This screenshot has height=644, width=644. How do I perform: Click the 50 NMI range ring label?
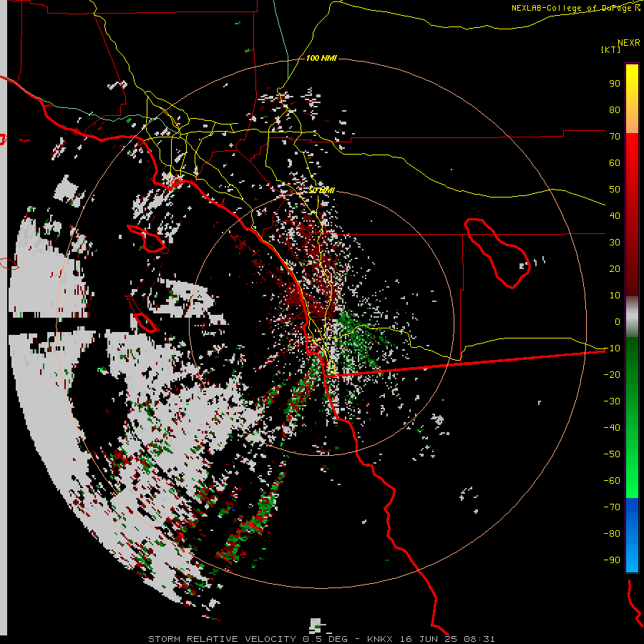321,190
